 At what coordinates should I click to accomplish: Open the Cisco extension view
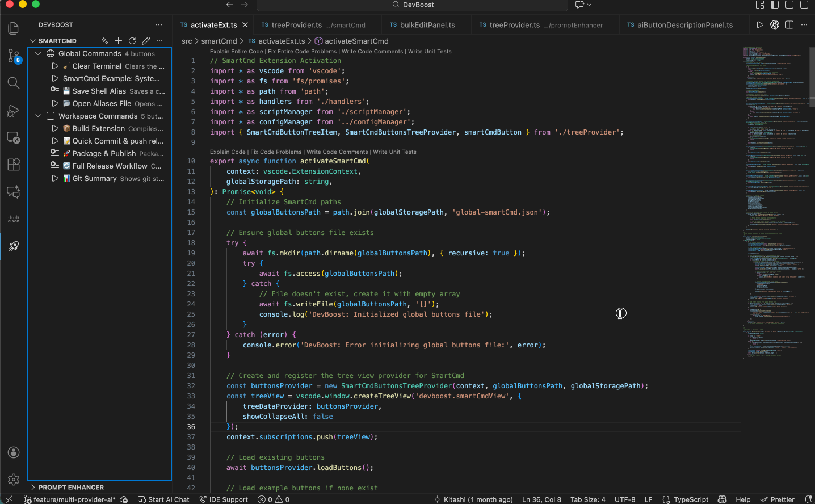pos(14,219)
